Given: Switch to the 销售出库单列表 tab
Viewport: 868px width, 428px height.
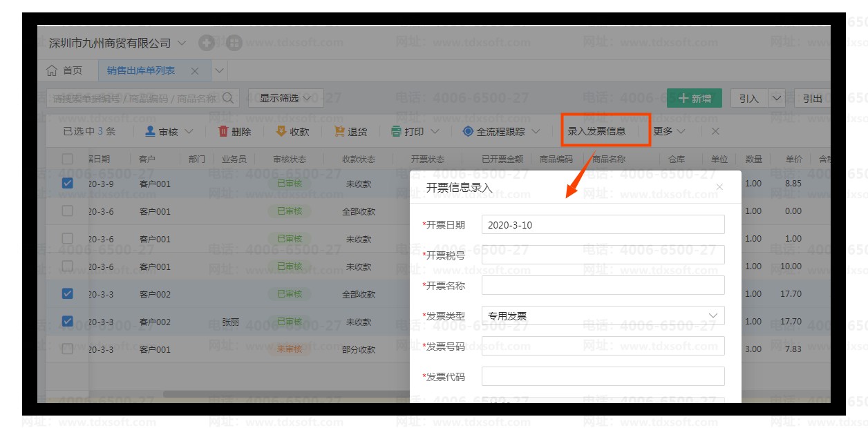Looking at the screenshot, I should tap(141, 70).
